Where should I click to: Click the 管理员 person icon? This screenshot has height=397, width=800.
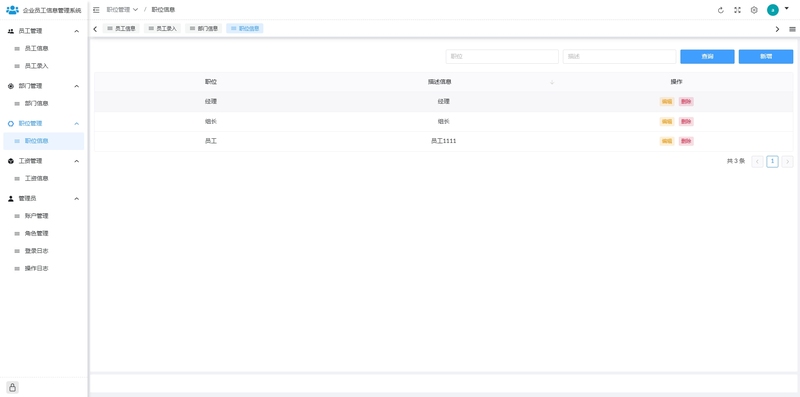point(11,198)
